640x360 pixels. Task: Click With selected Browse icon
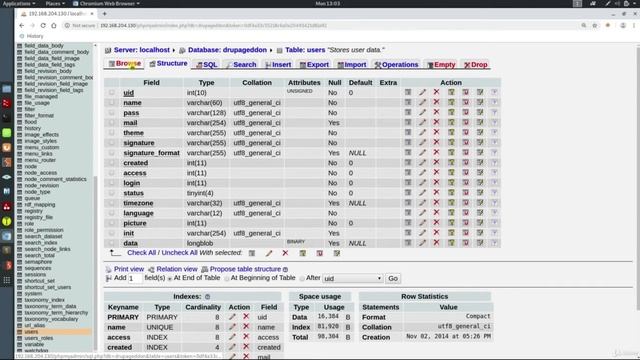click(x=252, y=253)
